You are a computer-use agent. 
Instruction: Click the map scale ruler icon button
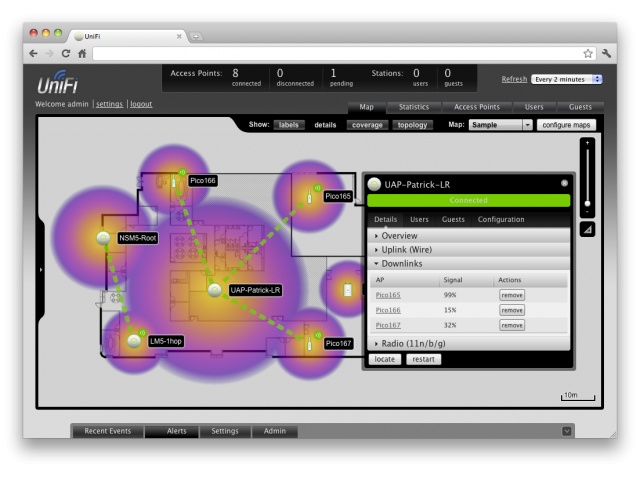tap(587, 230)
